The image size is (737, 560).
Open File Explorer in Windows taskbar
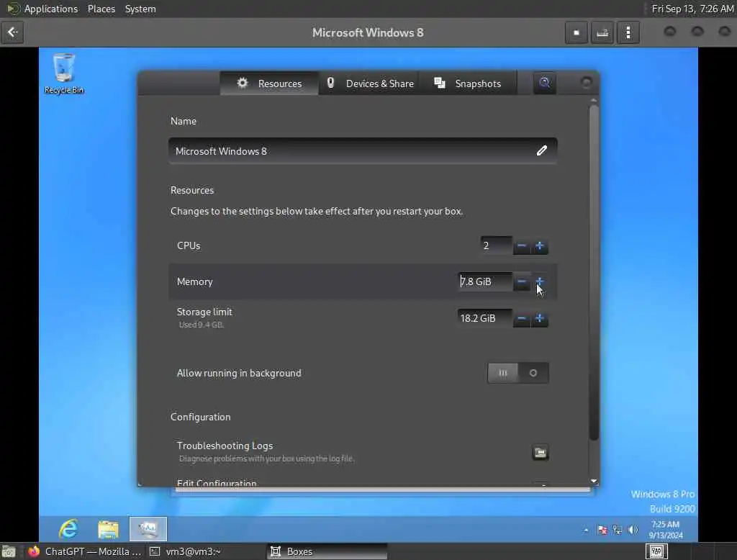108,529
